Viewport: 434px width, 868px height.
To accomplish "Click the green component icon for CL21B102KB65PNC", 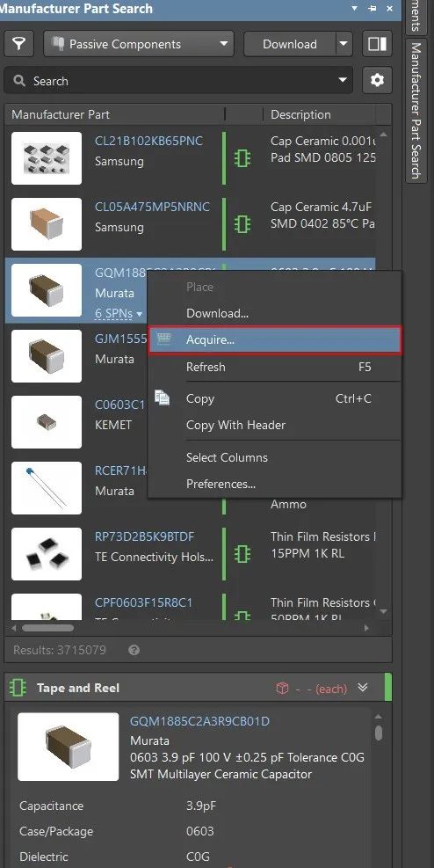I will pos(242,159).
